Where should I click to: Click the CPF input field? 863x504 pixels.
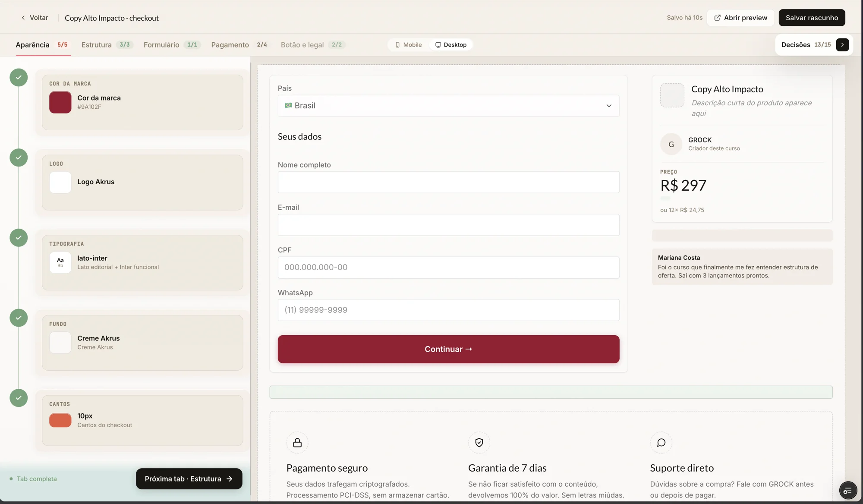pos(448,268)
